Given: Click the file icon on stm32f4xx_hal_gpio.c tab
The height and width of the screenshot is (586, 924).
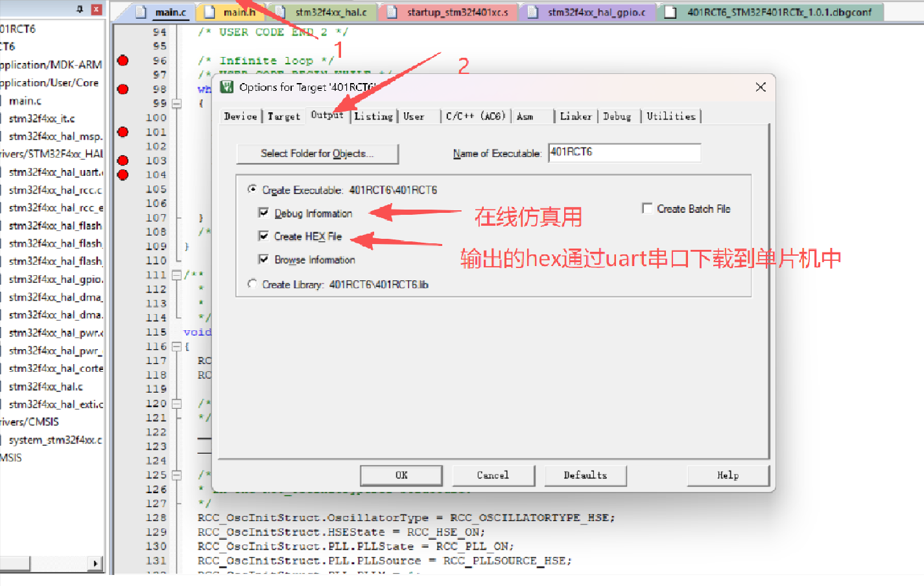Looking at the screenshot, I should (x=533, y=11).
